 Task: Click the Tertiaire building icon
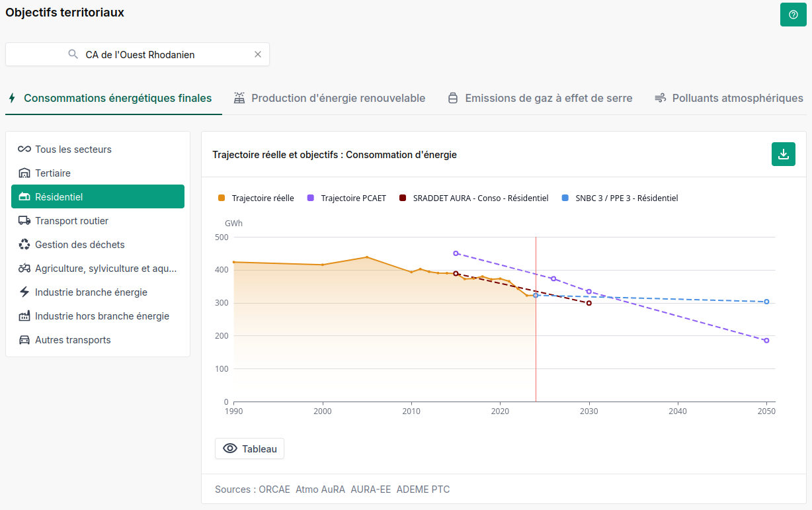(x=24, y=173)
